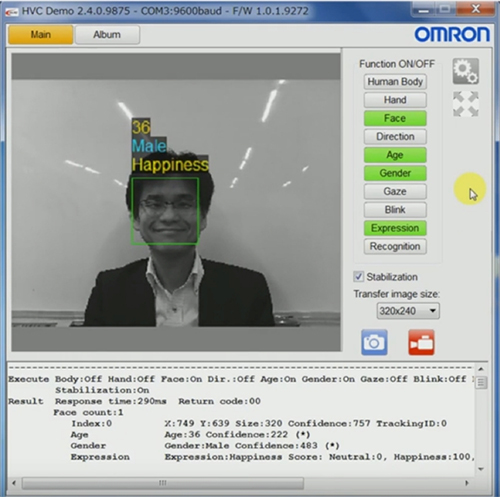500x497 pixels.
Task: Click the '36' age overlay label
Action: tap(141, 127)
